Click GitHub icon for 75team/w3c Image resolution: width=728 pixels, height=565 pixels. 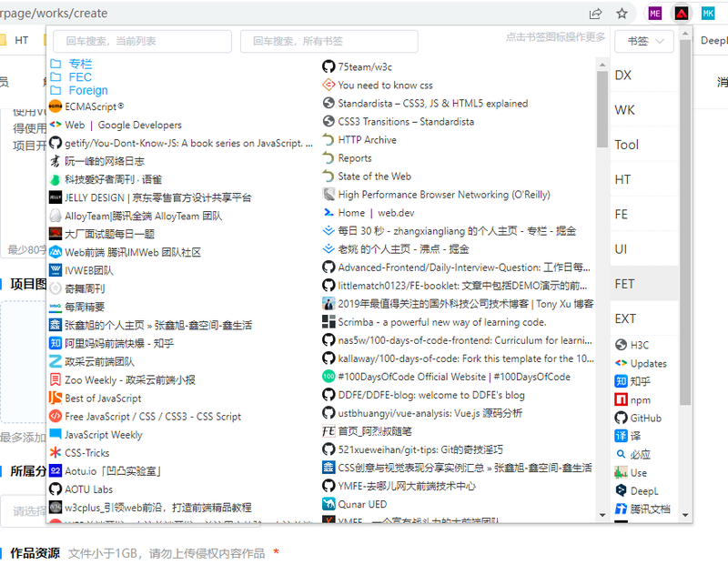tap(329, 66)
